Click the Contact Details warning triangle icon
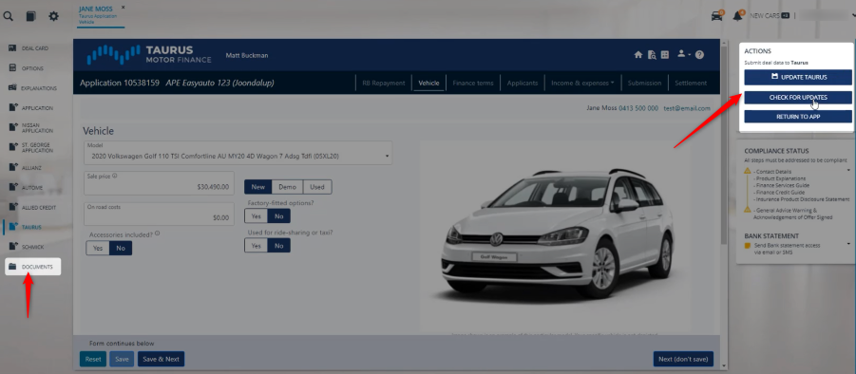The width and height of the screenshot is (856, 374). [x=747, y=171]
